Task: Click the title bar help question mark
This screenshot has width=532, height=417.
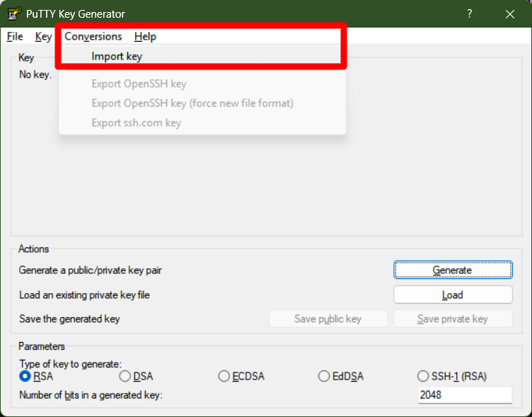Action: click(x=470, y=14)
